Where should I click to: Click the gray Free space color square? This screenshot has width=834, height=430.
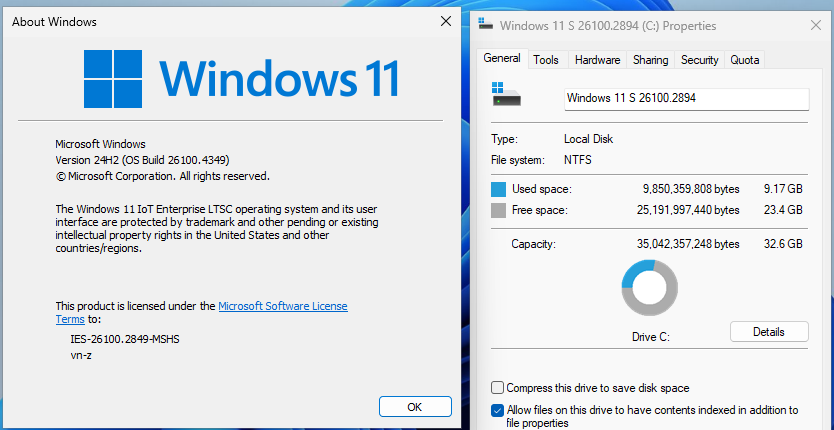[498, 210]
